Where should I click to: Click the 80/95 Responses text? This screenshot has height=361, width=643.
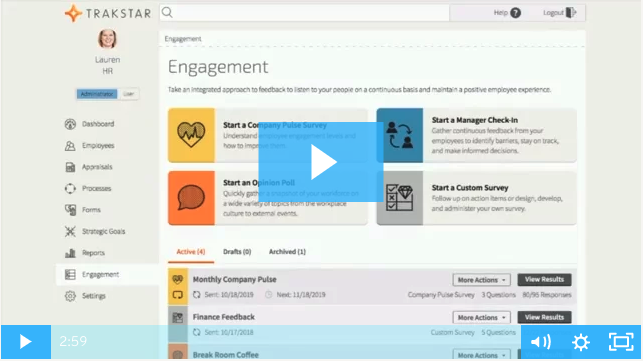(x=547, y=295)
